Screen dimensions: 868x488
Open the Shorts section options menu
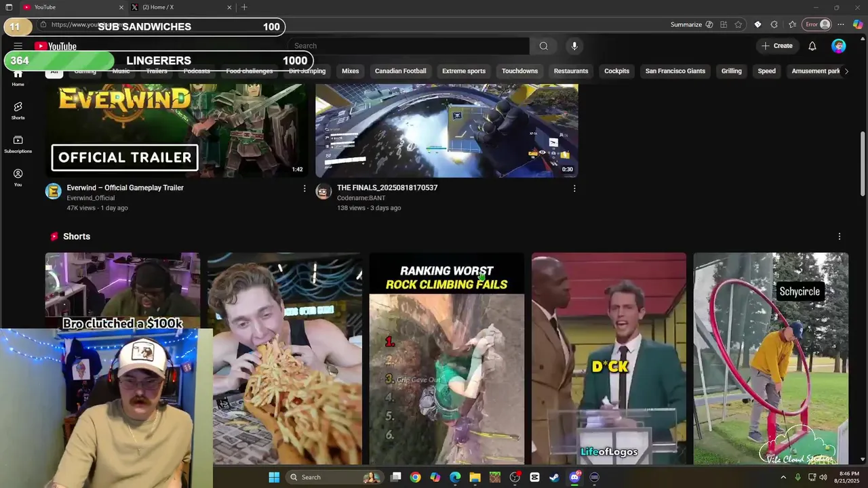839,237
